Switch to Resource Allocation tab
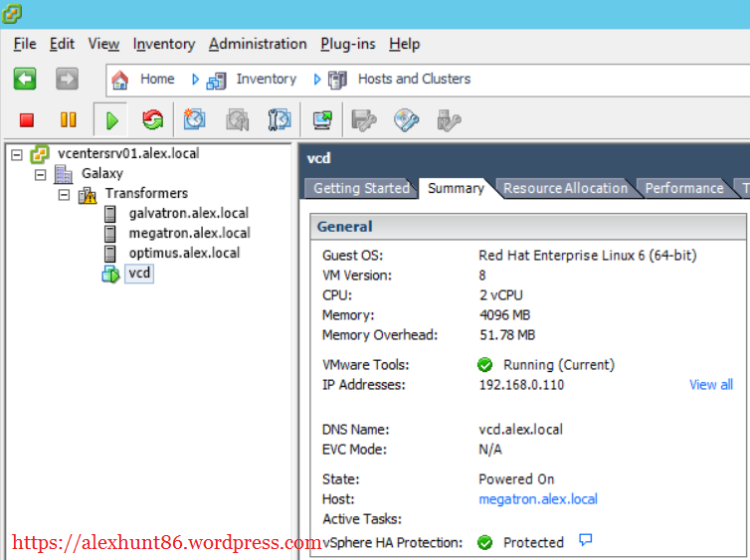750x560 pixels. 565,188
